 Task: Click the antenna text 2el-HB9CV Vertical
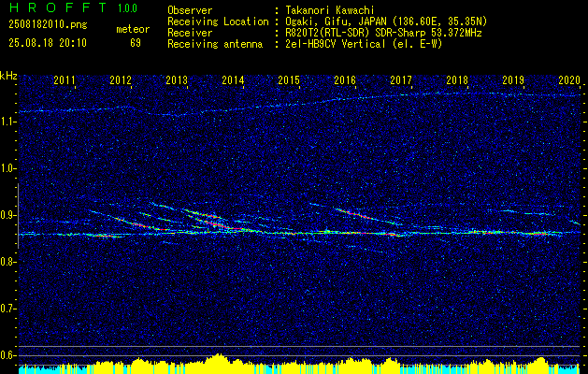coord(335,44)
